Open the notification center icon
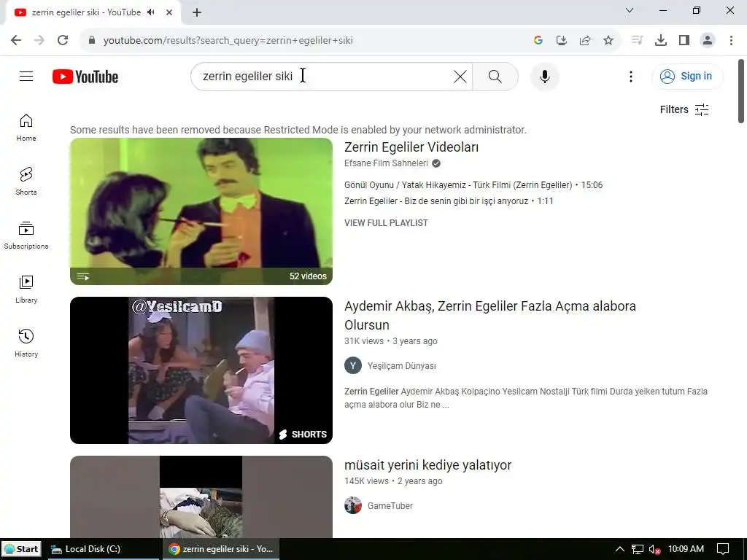The height and width of the screenshot is (560, 747). coord(723,549)
